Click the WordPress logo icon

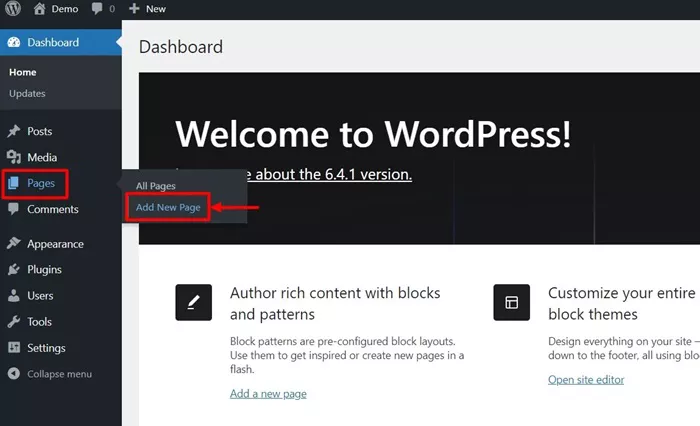coord(13,8)
